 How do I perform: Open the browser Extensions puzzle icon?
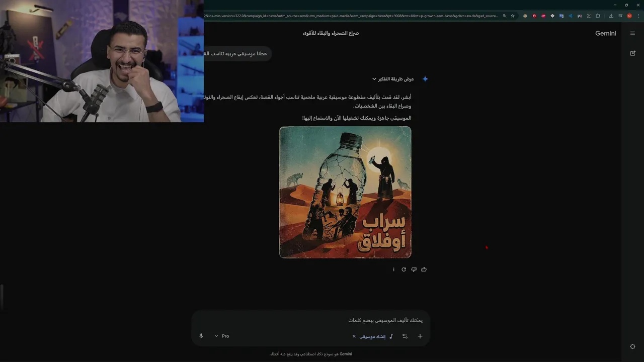pos(598,16)
